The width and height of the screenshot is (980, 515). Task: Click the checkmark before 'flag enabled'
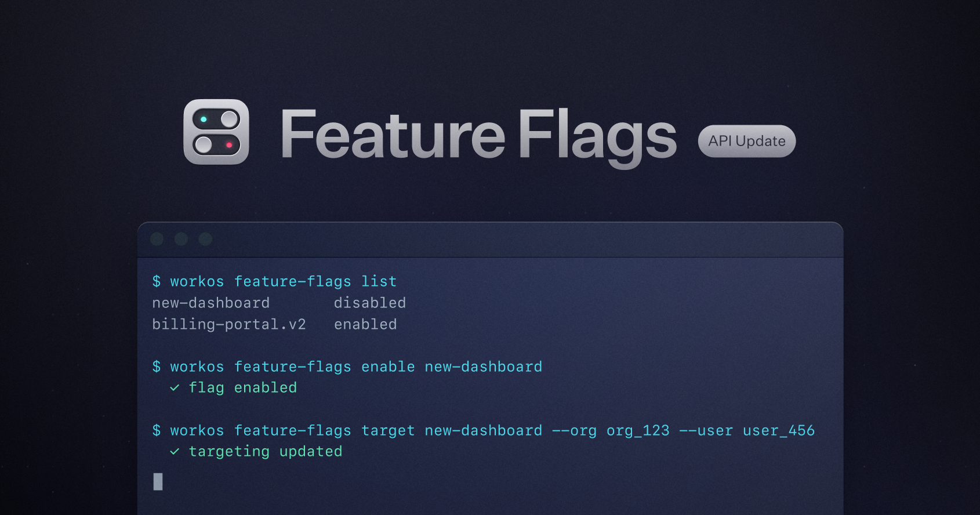point(175,387)
